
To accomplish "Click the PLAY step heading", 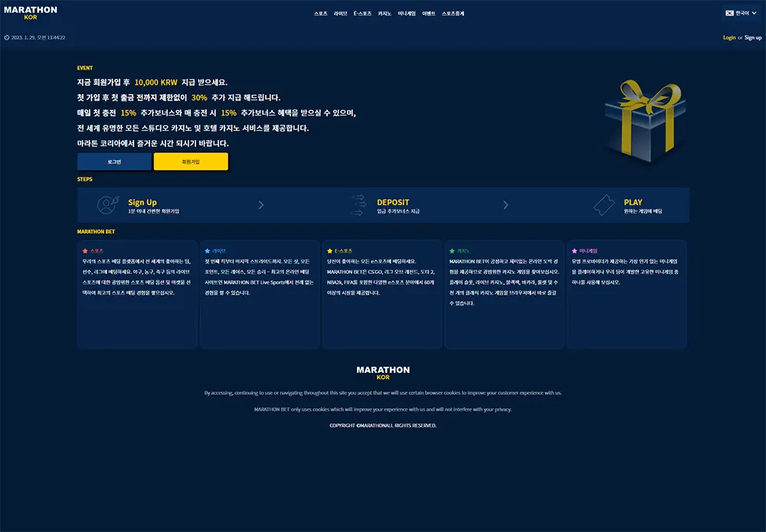I will click(x=633, y=202).
